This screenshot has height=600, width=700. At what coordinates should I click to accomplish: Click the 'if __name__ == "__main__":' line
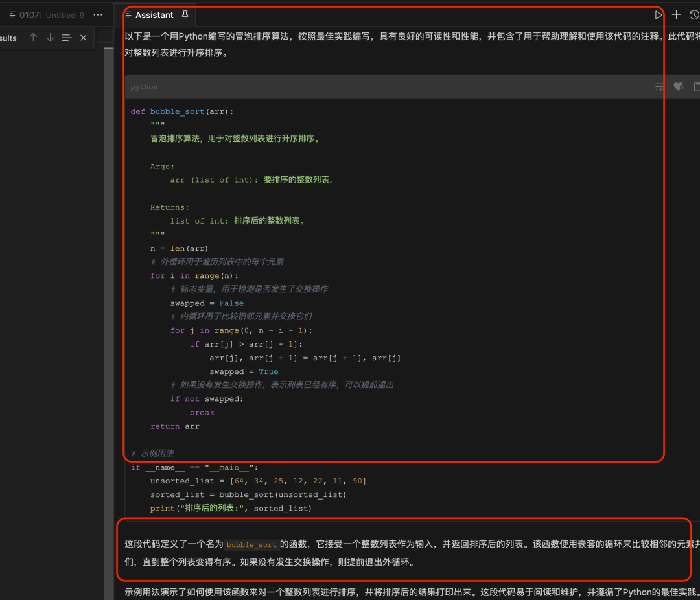[x=194, y=467]
